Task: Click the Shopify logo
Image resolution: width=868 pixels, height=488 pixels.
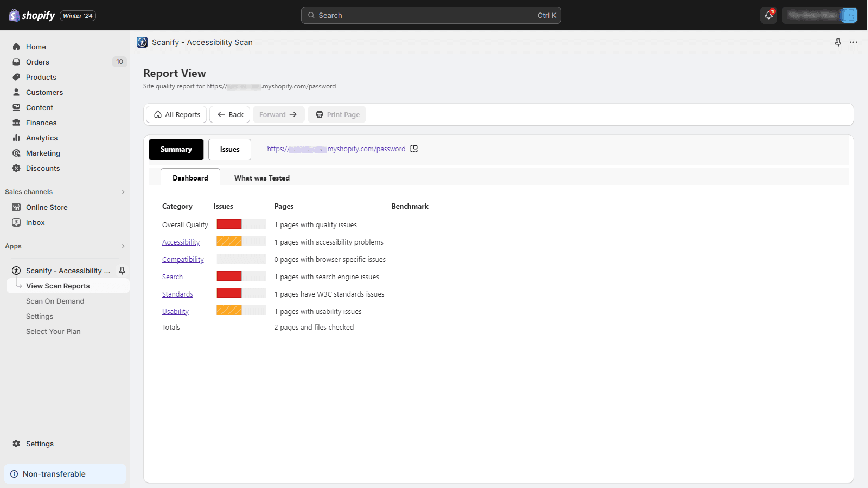Action: pyautogui.click(x=32, y=15)
